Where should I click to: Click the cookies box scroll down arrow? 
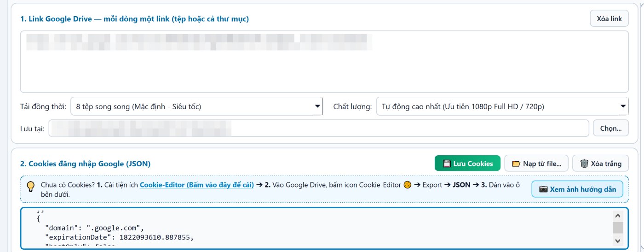(618, 241)
